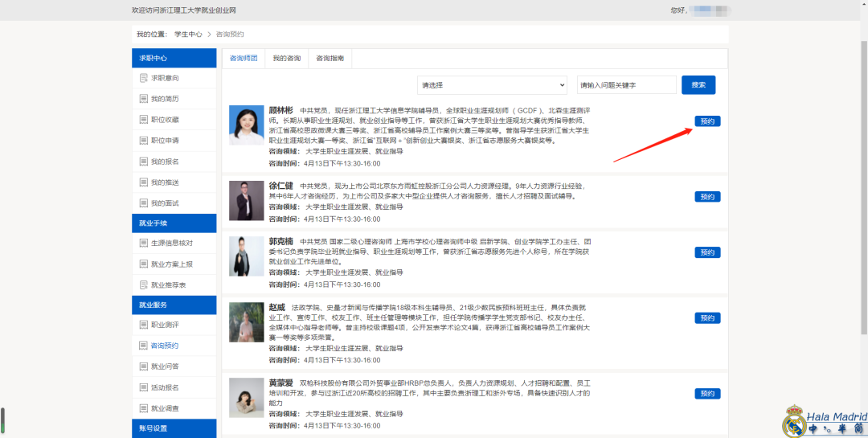Open the 咨询指南 tab

(x=330, y=59)
